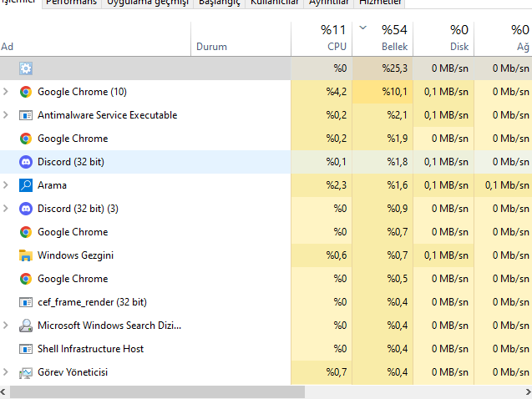Click the Google Chrome (10) icon

click(x=26, y=92)
